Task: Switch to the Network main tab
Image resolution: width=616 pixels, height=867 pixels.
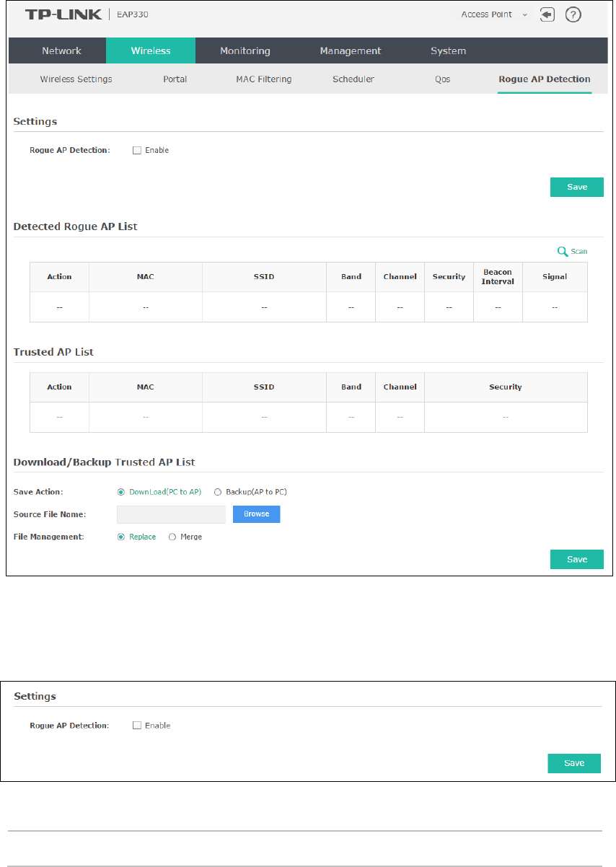Action: pos(61,51)
